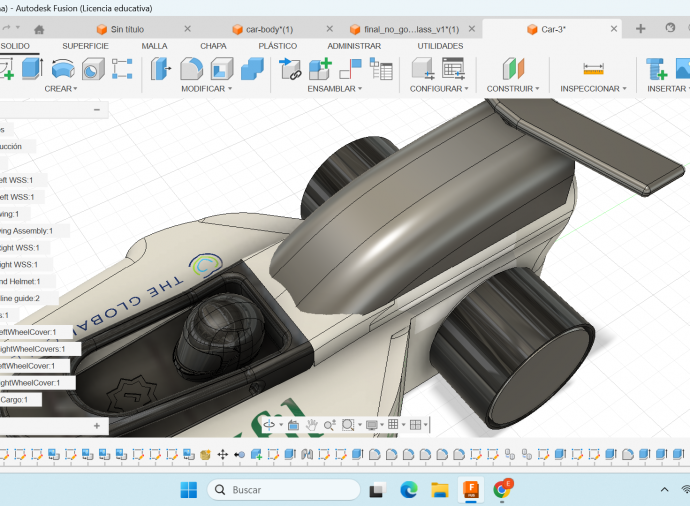This screenshot has width=690, height=506.
Task: Select the Fillet tool in Modificar
Action: pyautogui.click(x=191, y=69)
